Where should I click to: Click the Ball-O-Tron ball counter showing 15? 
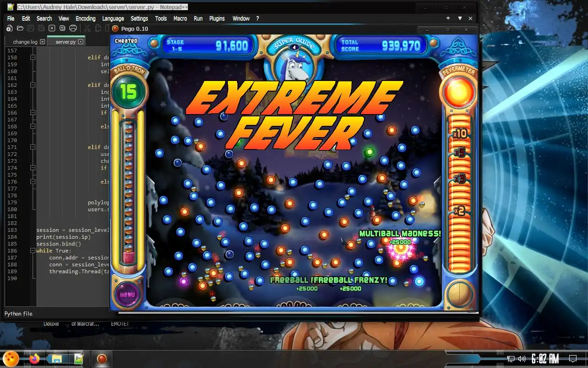(128, 92)
